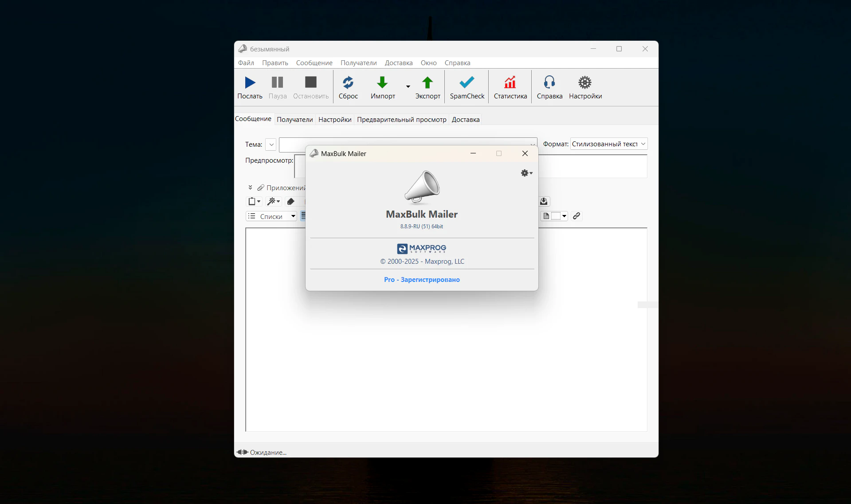Click the Пауза toolbar button
The height and width of the screenshot is (504, 851).
tap(278, 87)
